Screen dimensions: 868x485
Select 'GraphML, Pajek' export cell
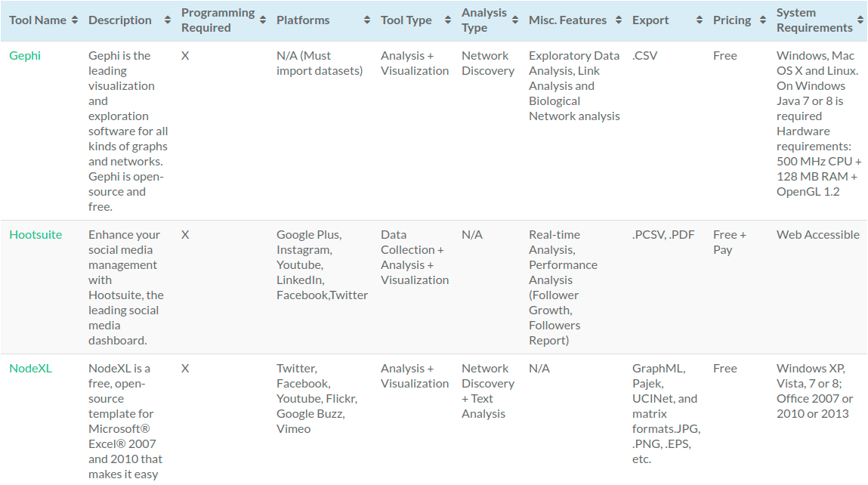click(666, 413)
